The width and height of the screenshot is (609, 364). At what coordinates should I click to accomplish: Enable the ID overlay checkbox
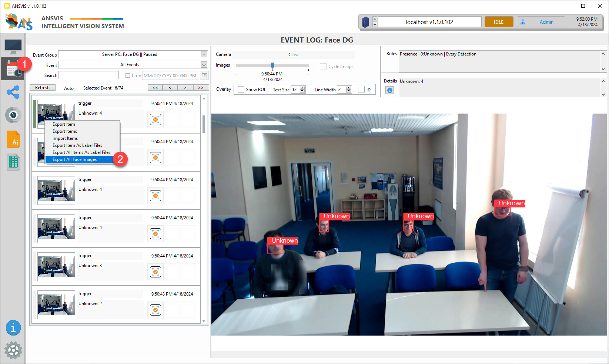pos(361,90)
